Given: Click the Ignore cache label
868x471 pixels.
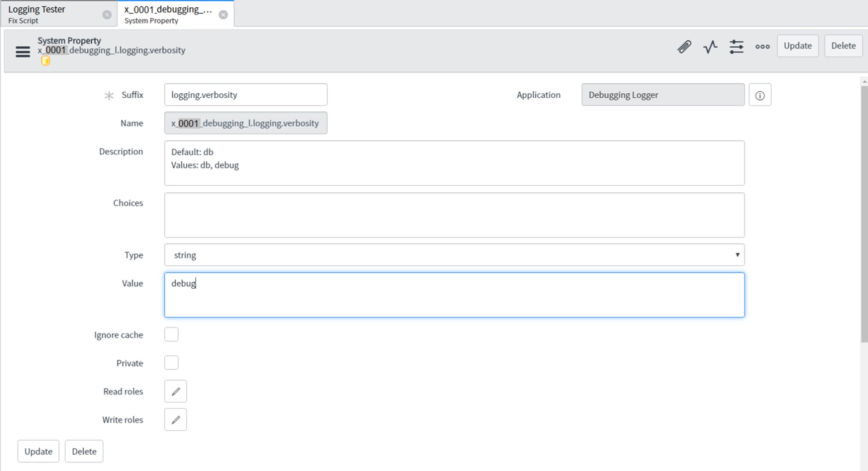Looking at the screenshot, I should pos(118,335).
